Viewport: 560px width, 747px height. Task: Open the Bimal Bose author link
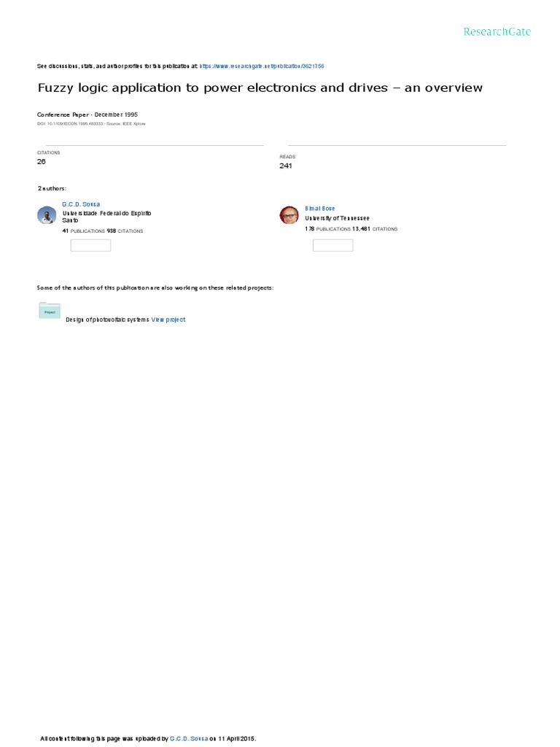tap(319, 208)
